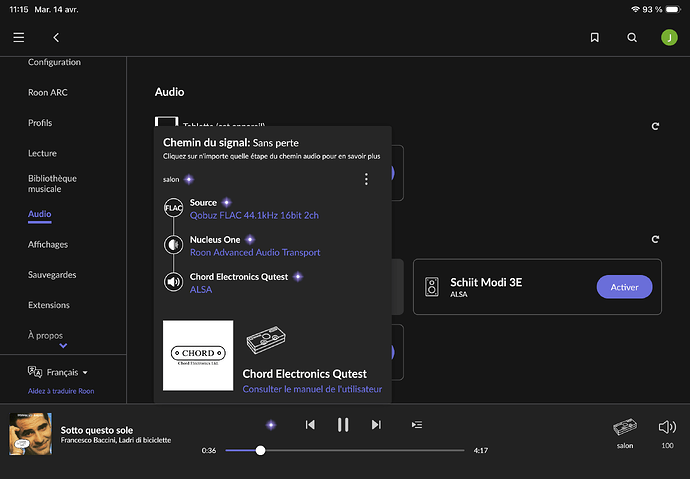Click Schiit Modi 3E speaker device icon

432,287
